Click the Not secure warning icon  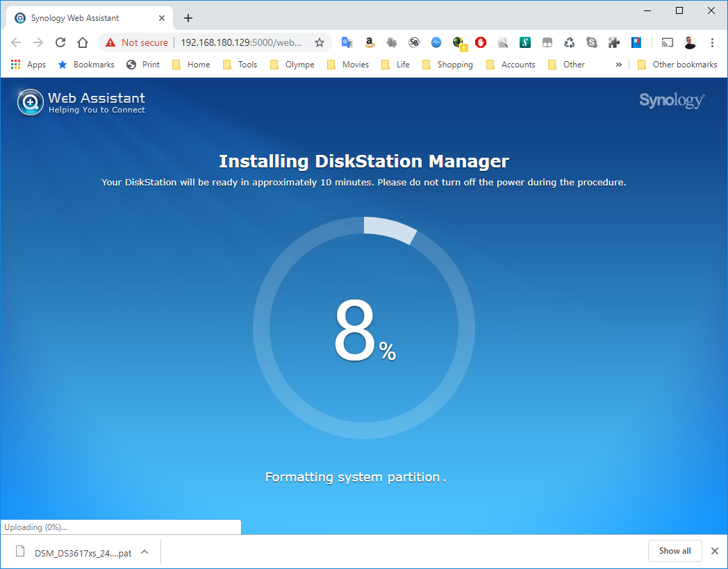point(110,43)
